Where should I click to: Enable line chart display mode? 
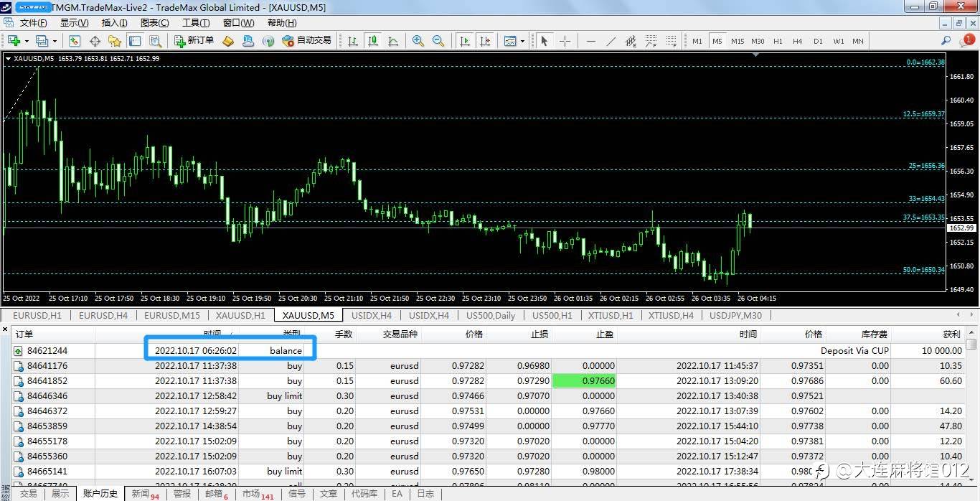pos(392,41)
